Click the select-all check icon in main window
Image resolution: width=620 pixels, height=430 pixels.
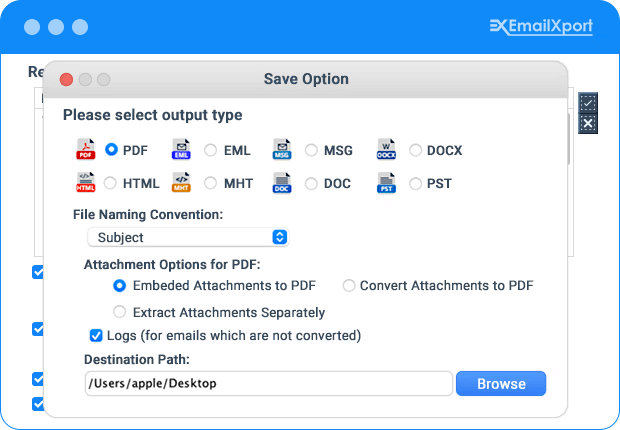tap(588, 103)
